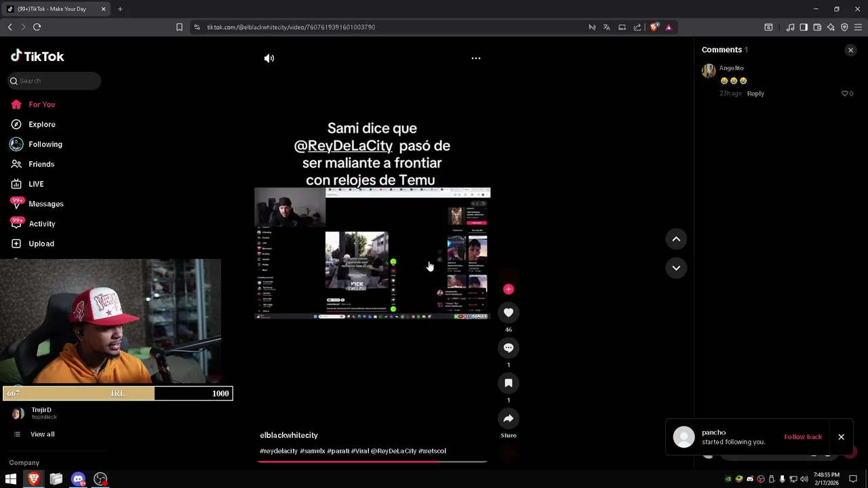Share the video with the arrow icon
This screenshot has width=868, height=488.
pyautogui.click(x=509, y=418)
